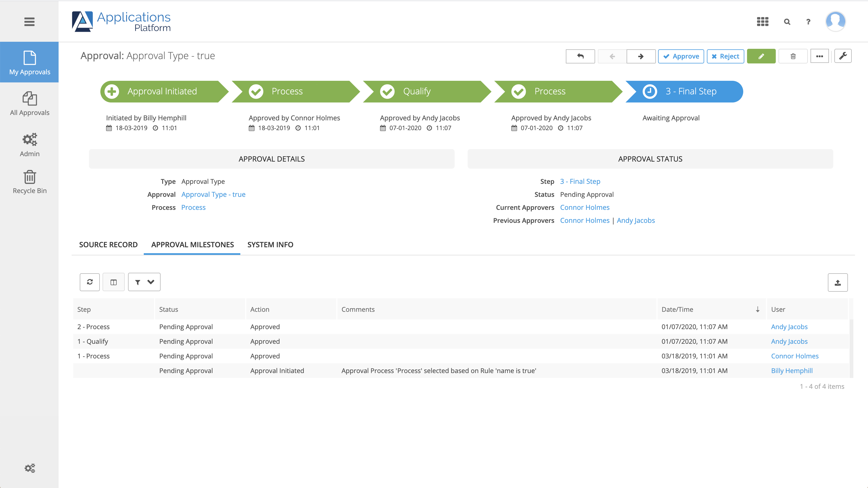Click the delete trash icon
This screenshot has width=868, height=488.
793,56
